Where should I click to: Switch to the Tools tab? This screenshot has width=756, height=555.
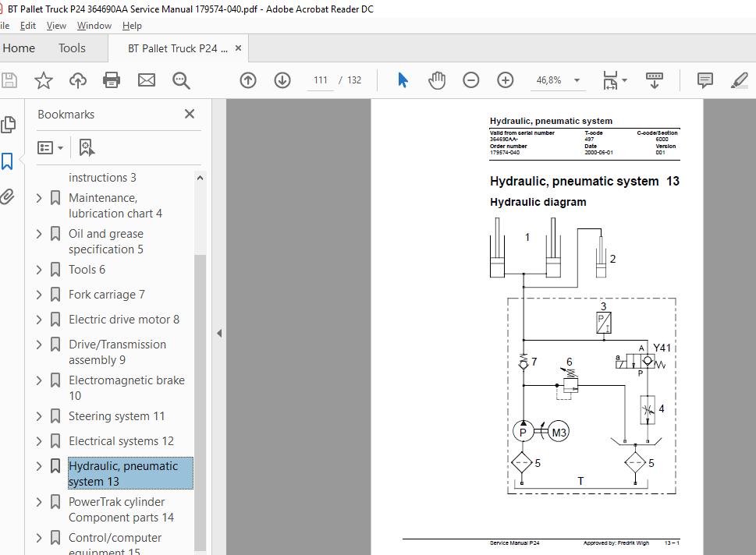click(x=72, y=48)
